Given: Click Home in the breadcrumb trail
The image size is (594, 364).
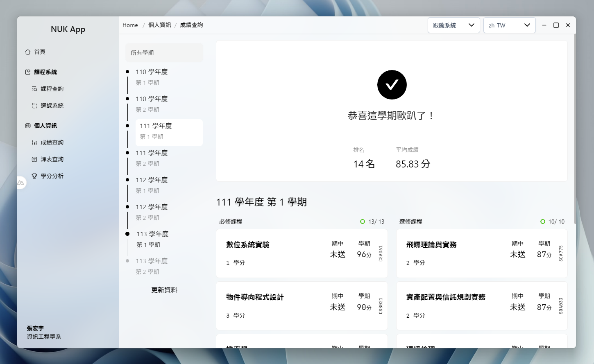Looking at the screenshot, I should 130,25.
